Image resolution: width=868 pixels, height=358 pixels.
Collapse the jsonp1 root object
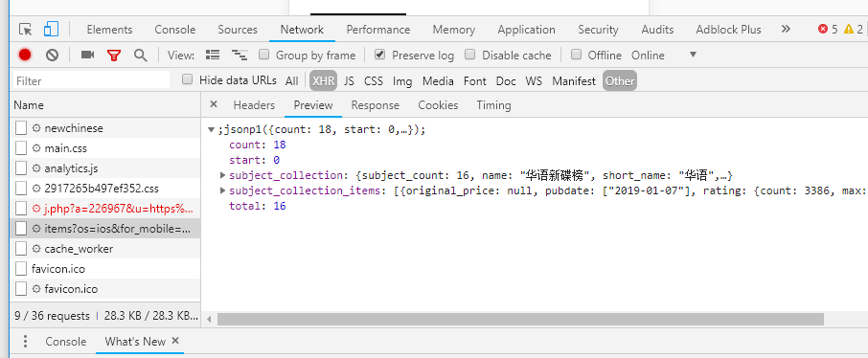coord(211,130)
